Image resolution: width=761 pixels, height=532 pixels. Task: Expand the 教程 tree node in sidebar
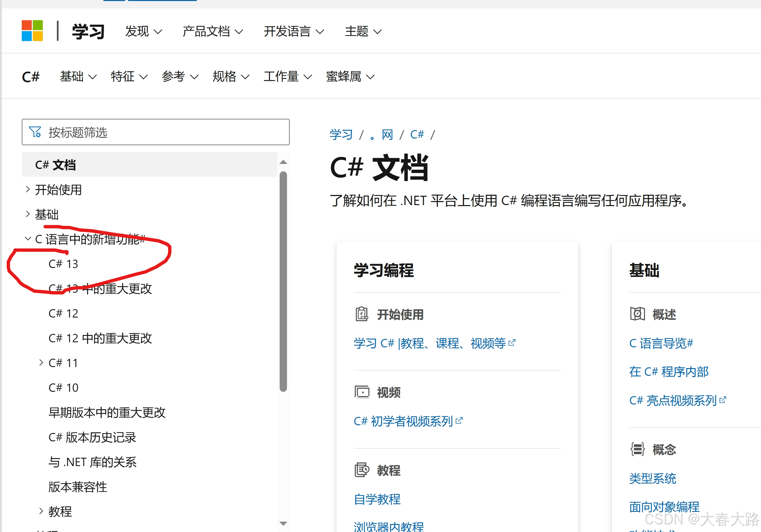pyautogui.click(x=41, y=511)
